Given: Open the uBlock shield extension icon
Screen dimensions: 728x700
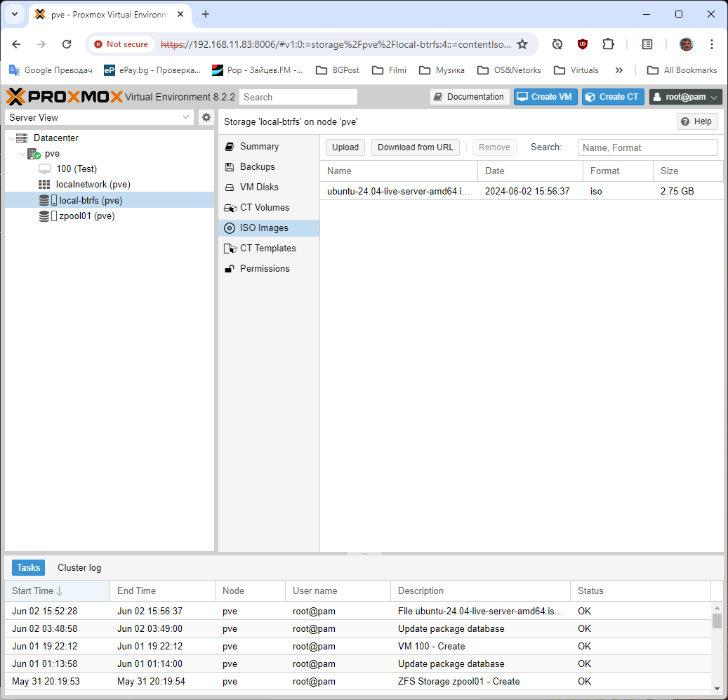Looking at the screenshot, I should click(582, 44).
